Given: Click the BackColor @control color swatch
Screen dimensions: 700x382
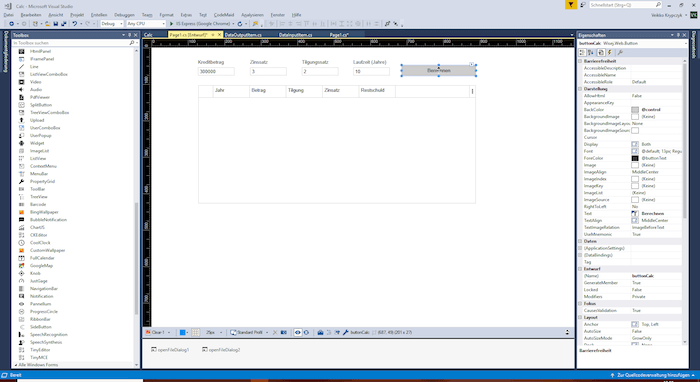Looking at the screenshot, I should [x=635, y=110].
